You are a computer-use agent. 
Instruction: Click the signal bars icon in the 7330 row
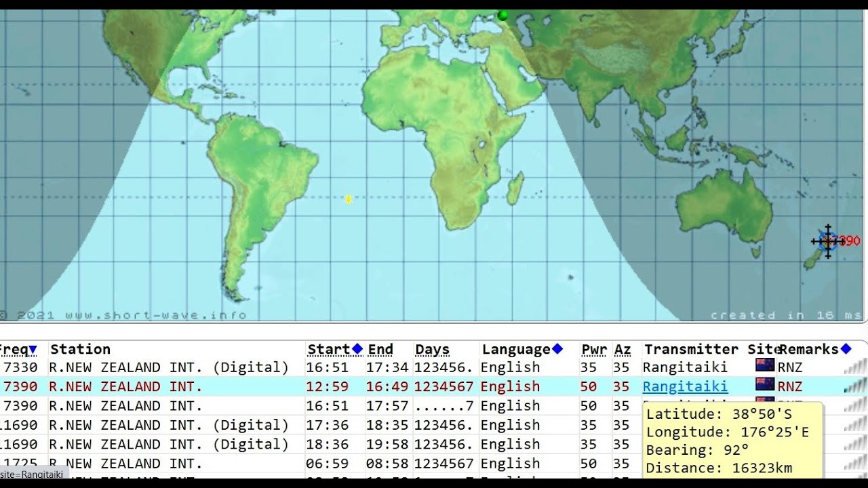click(856, 367)
